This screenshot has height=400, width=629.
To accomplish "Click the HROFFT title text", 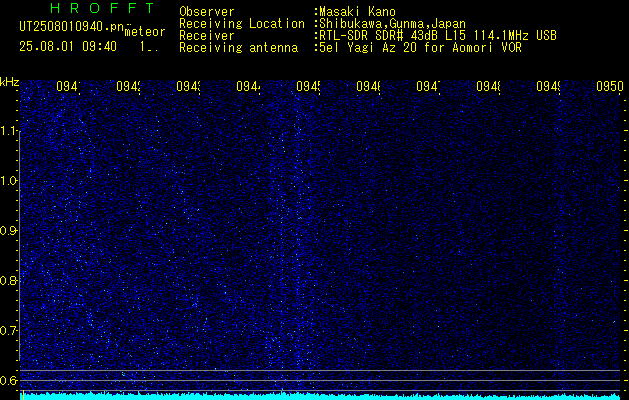I will coord(102,8).
